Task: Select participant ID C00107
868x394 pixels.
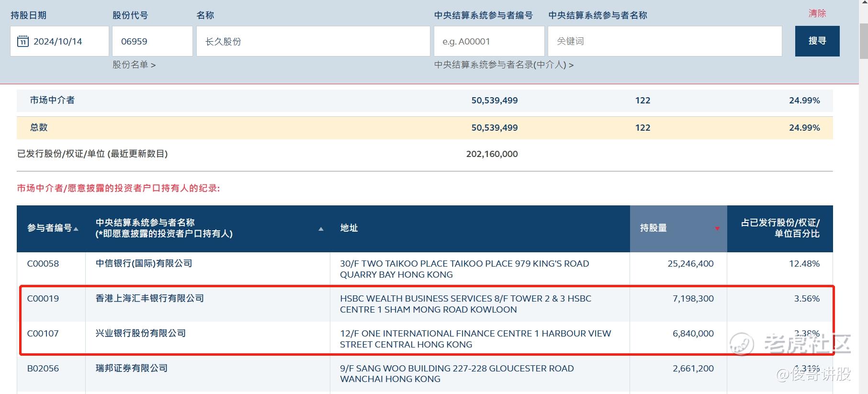Action: (43, 334)
